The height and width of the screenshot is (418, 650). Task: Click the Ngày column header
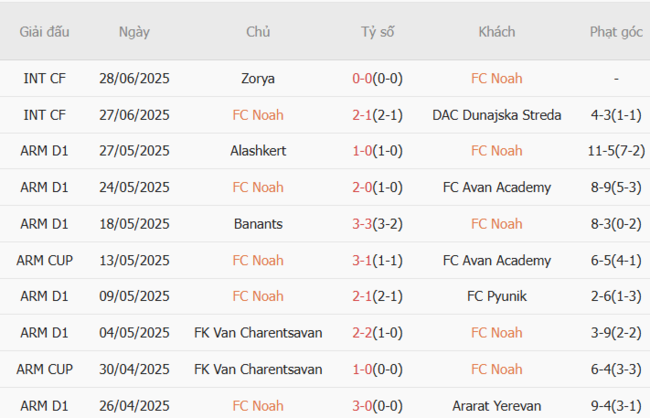[x=134, y=32]
